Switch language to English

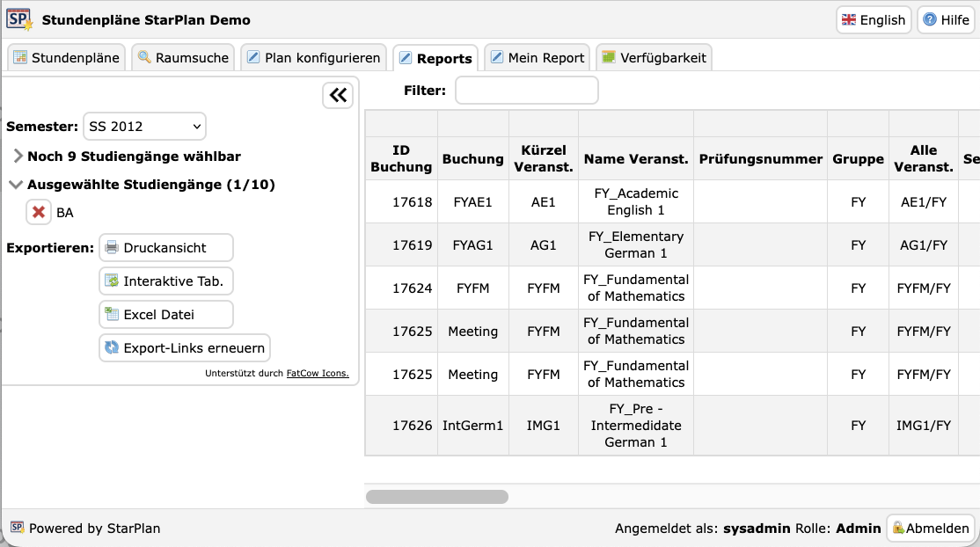coord(873,20)
